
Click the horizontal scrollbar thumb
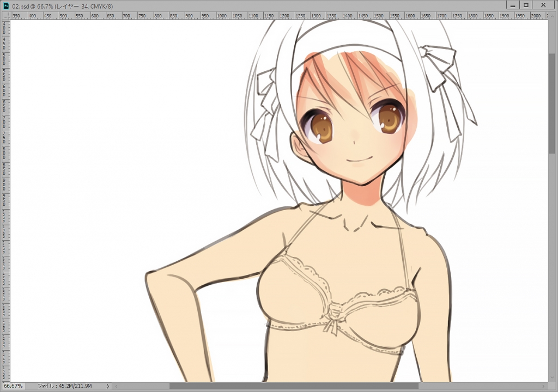[293, 386]
